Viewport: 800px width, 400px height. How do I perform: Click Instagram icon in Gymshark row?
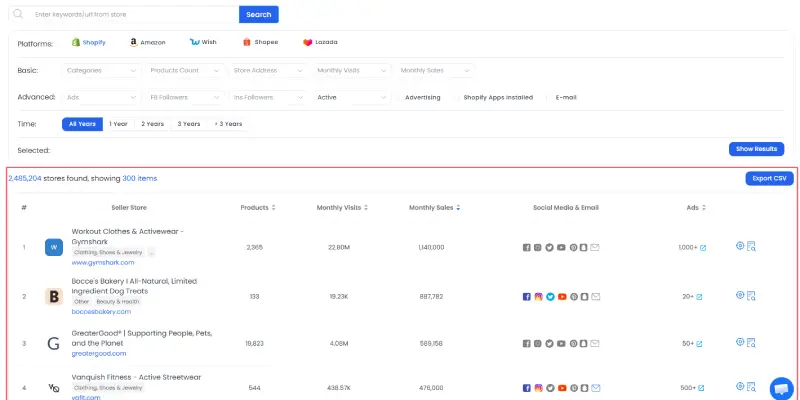(x=538, y=247)
